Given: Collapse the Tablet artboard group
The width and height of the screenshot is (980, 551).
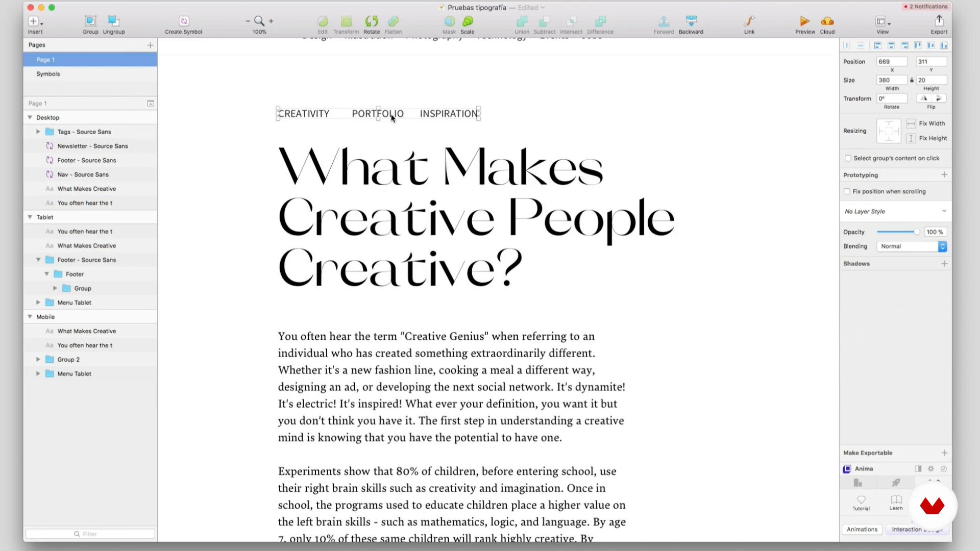Looking at the screenshot, I should 30,217.
